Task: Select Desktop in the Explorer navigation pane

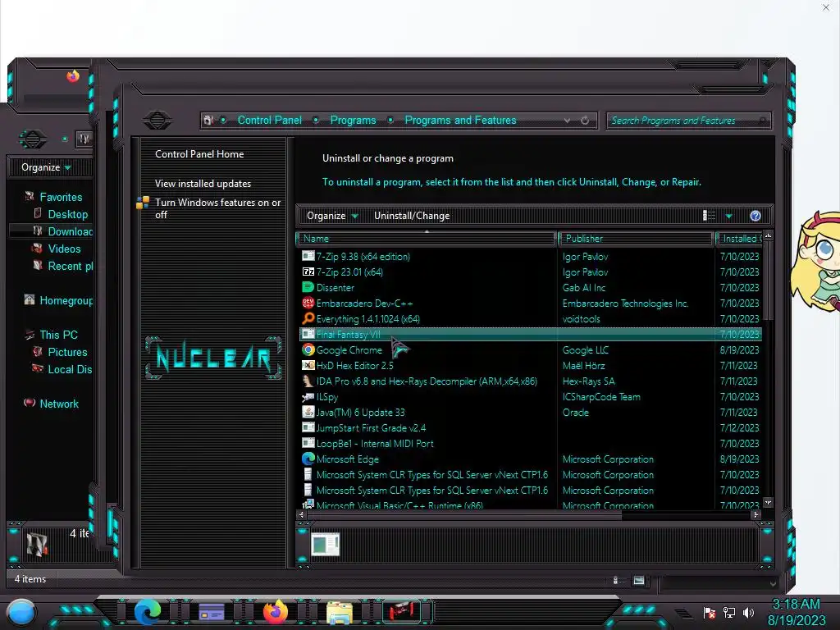Action: click(x=67, y=214)
